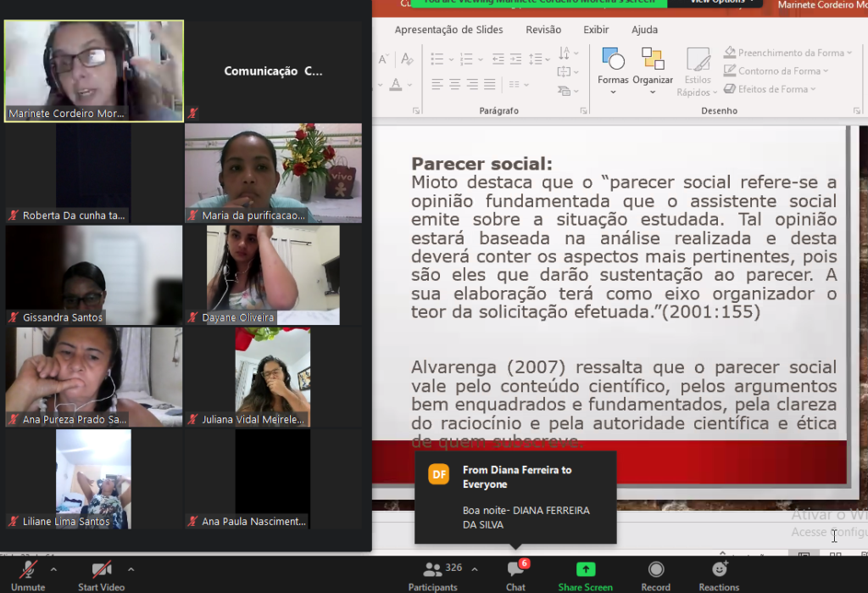Open the Chat panel
The width and height of the screenshot is (868, 593).
point(516,575)
